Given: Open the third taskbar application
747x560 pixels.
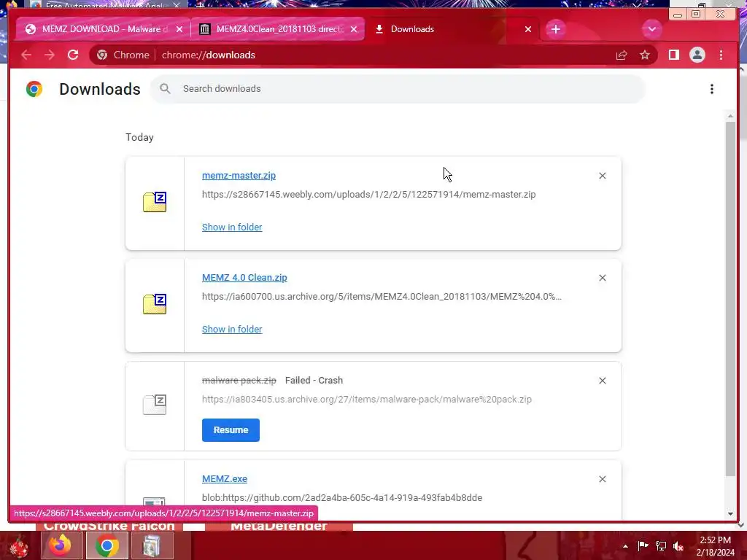Looking at the screenshot, I should click(152, 545).
